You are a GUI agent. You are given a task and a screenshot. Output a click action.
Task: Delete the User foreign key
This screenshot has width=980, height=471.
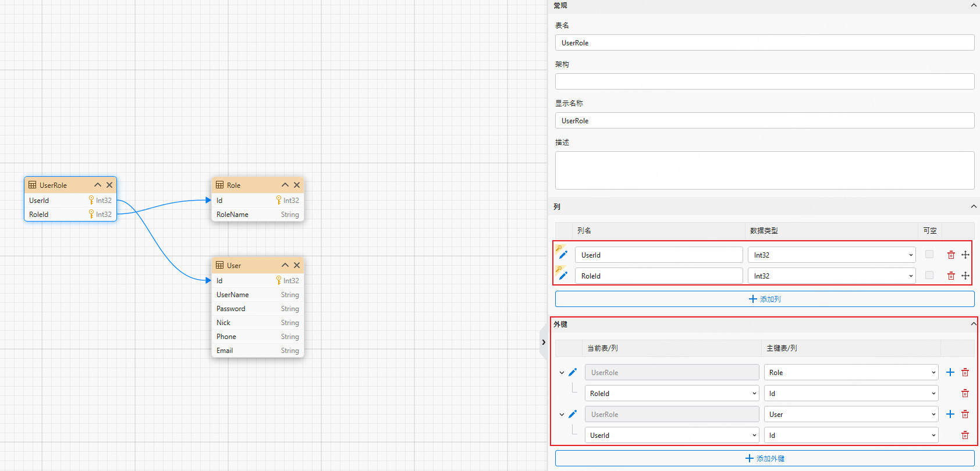(x=965, y=414)
